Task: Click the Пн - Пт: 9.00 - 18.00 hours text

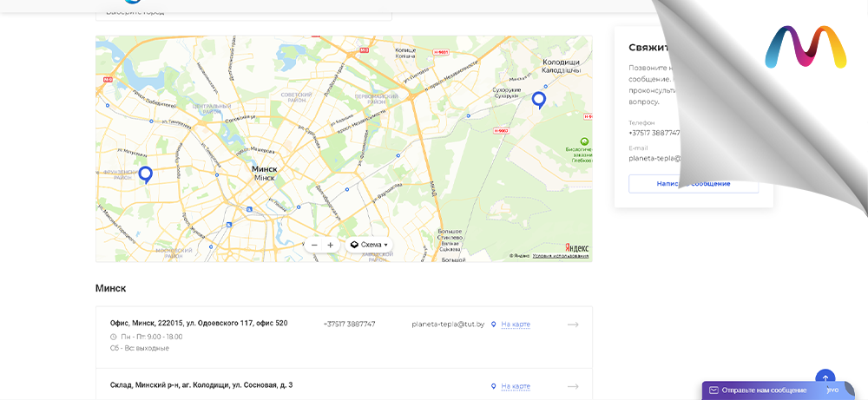Action: 151,337
